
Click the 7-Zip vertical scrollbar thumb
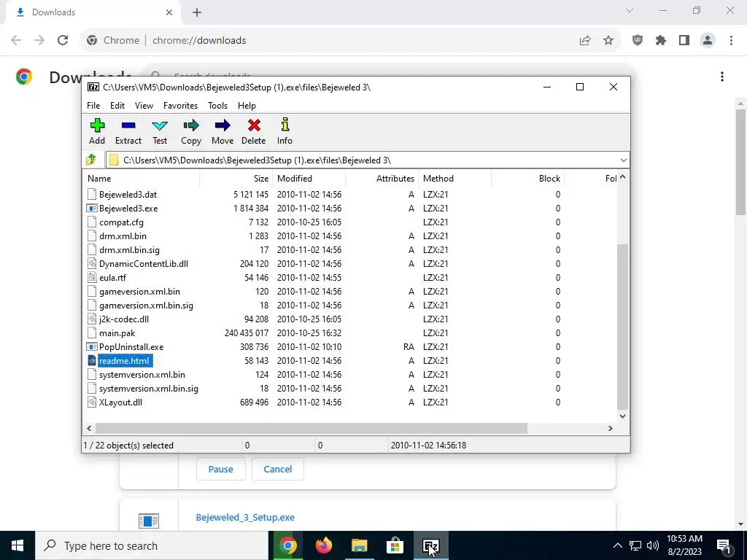coord(623,327)
